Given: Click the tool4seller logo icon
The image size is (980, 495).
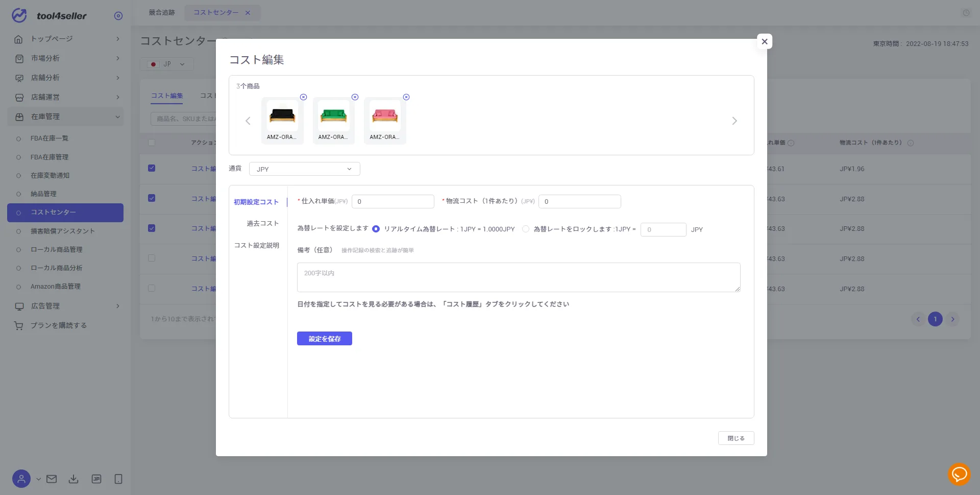Looking at the screenshot, I should click(19, 15).
